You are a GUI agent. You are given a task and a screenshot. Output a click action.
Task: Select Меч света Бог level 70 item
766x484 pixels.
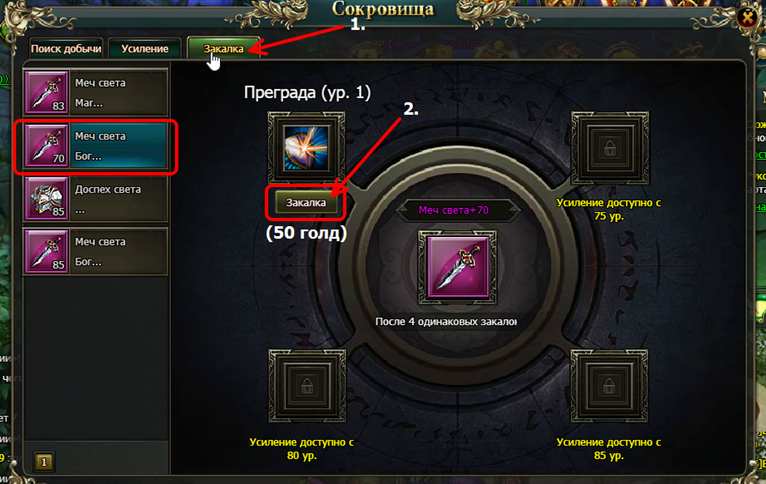click(x=96, y=146)
